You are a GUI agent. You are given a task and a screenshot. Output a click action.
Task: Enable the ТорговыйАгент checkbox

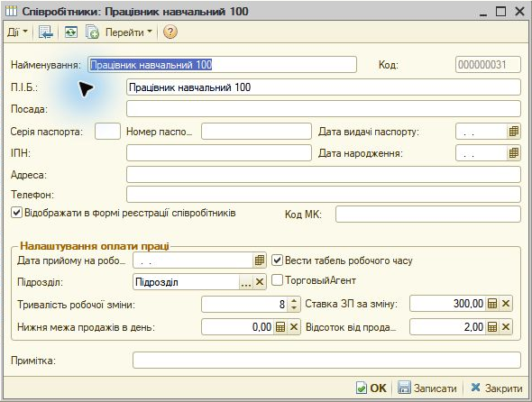(277, 280)
